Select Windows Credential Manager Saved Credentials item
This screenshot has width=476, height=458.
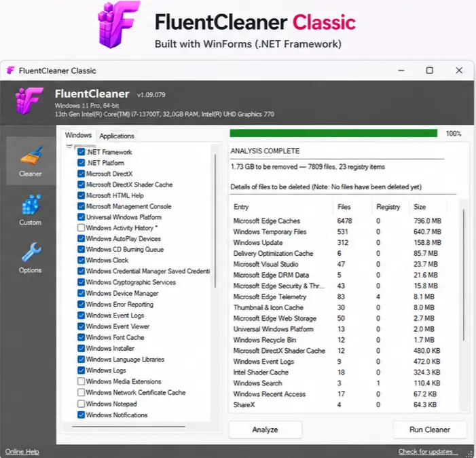(x=148, y=271)
